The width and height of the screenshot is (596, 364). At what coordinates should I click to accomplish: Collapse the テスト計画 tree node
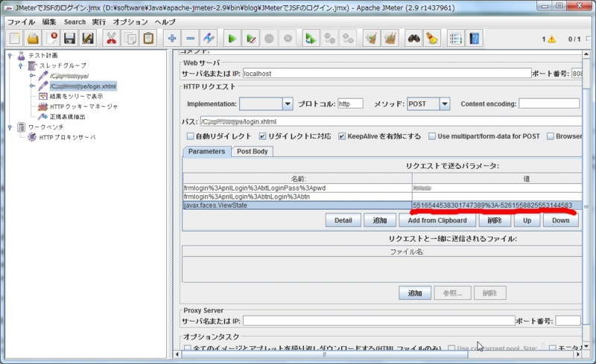tap(10, 56)
